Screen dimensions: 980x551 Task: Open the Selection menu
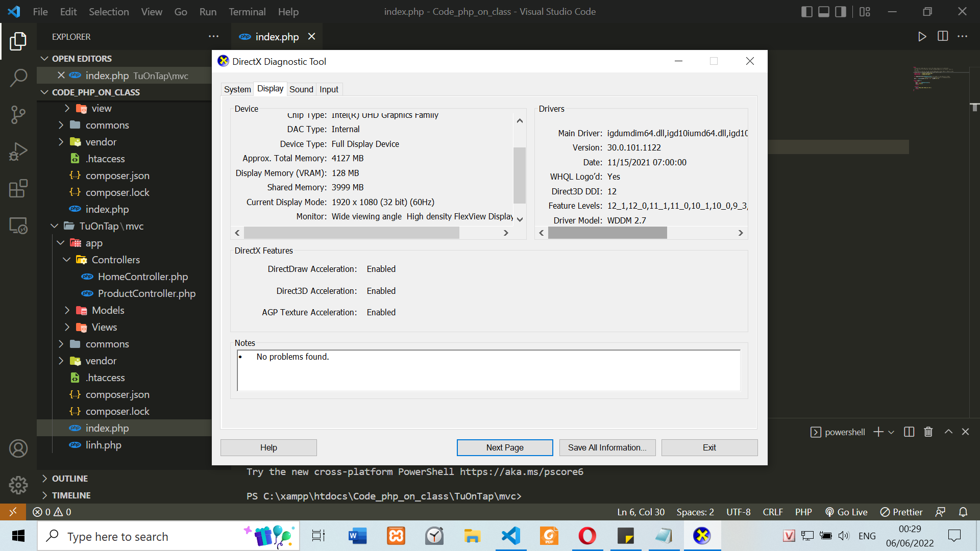click(x=109, y=12)
